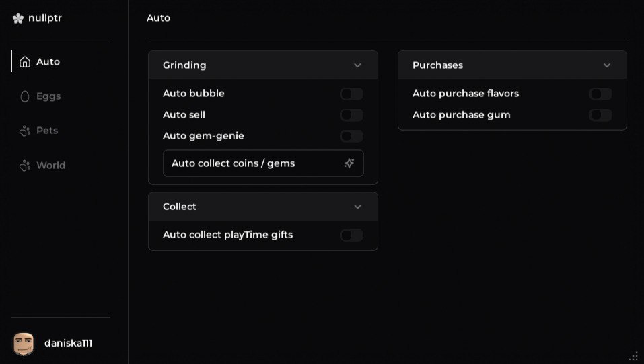Toggle Auto gem-genie on

coord(351,136)
